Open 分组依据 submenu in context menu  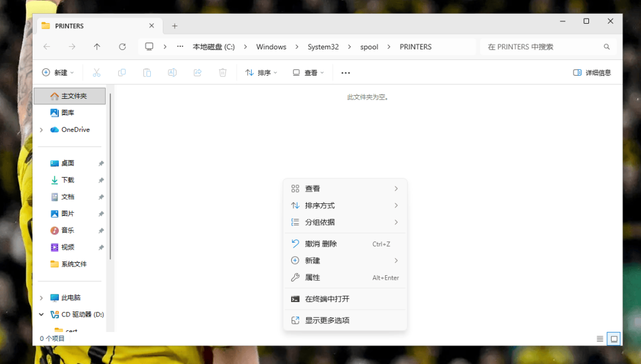[x=345, y=222]
